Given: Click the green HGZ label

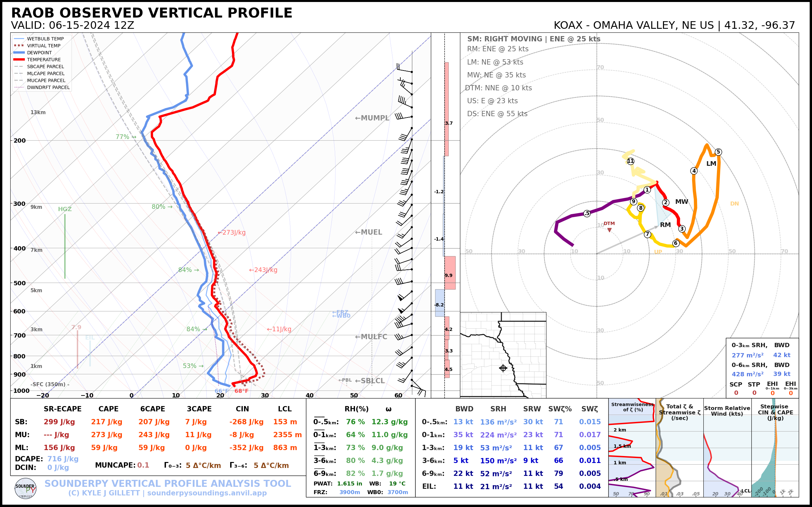Looking at the screenshot, I should tap(65, 209).
